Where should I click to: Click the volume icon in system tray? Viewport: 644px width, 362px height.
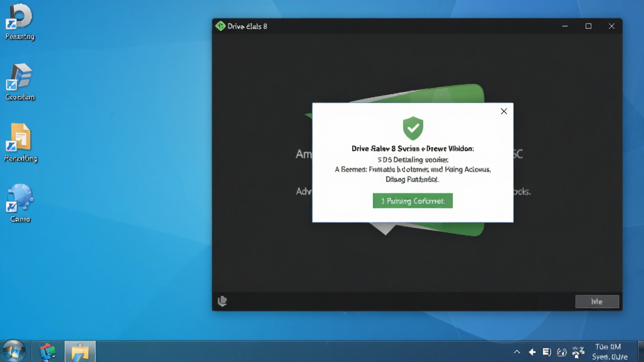562,352
